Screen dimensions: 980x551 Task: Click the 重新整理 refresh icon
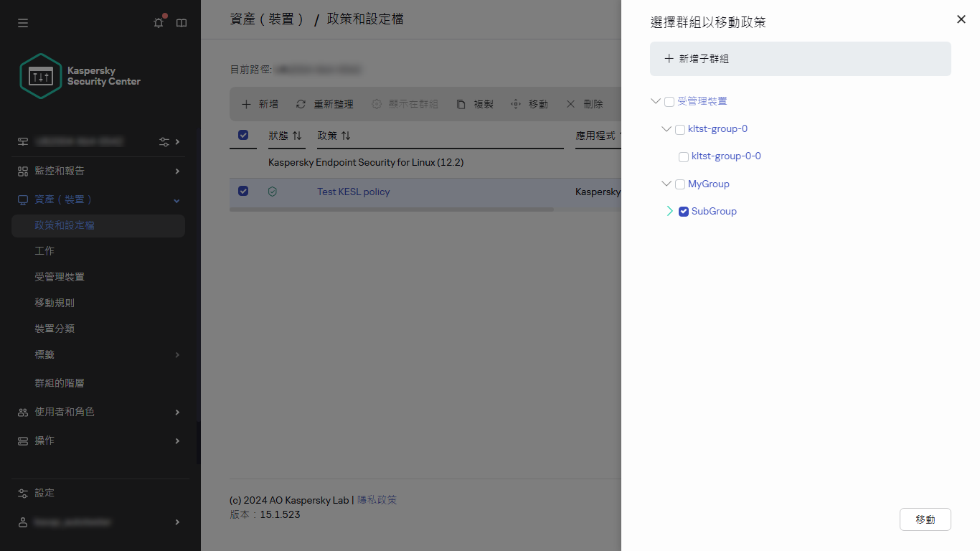[301, 103]
